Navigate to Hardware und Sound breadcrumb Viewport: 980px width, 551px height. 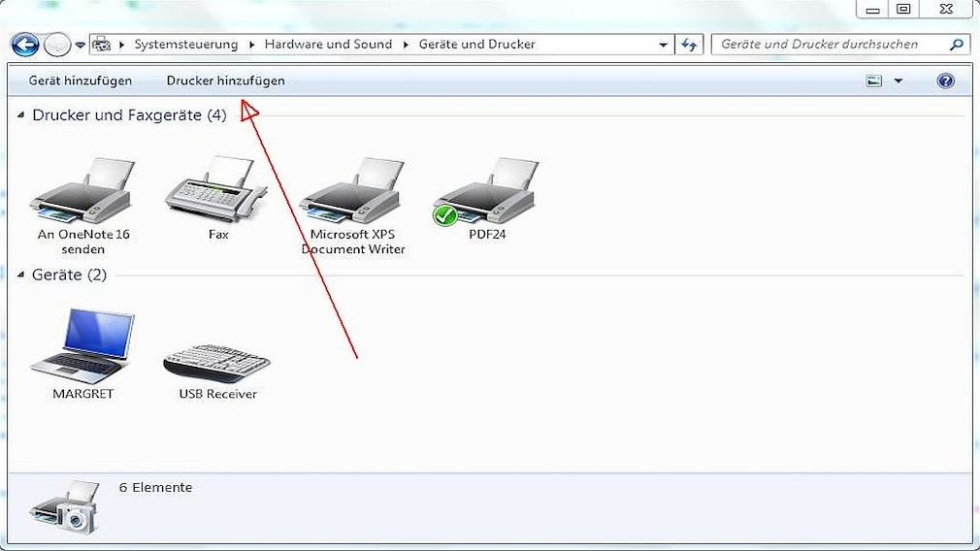pyautogui.click(x=328, y=45)
